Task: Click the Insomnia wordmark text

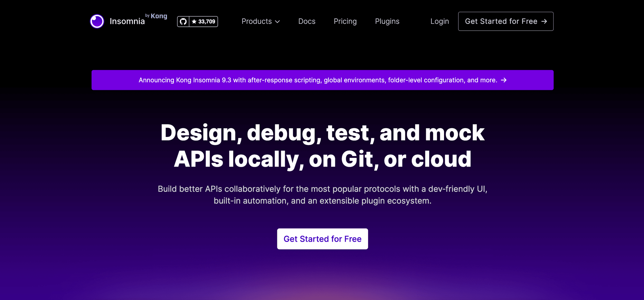Action: point(127,21)
